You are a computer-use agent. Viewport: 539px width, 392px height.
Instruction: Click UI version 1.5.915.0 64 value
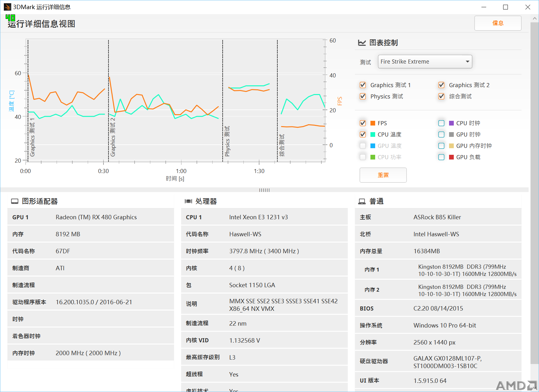430,381
